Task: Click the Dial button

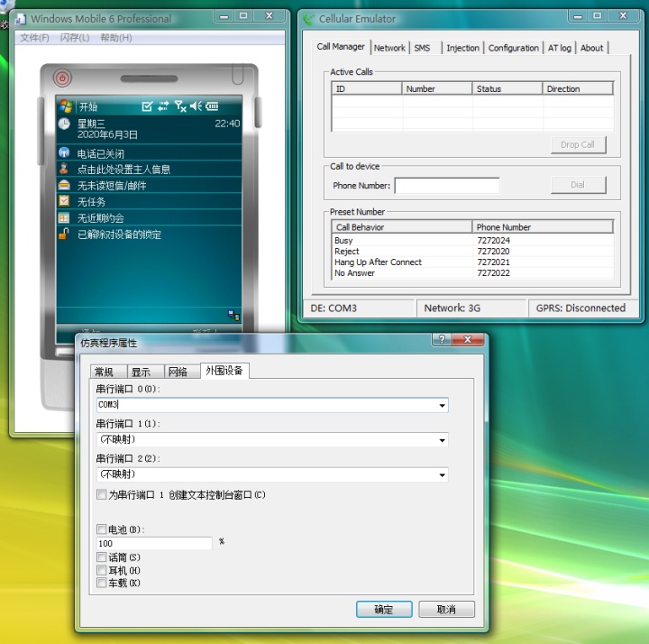Action: click(x=578, y=185)
